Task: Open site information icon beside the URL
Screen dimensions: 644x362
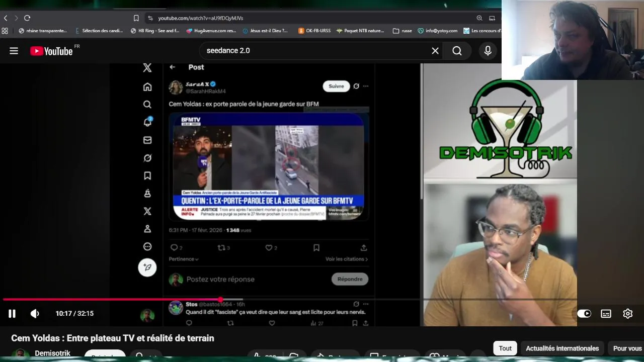Action: [150, 18]
